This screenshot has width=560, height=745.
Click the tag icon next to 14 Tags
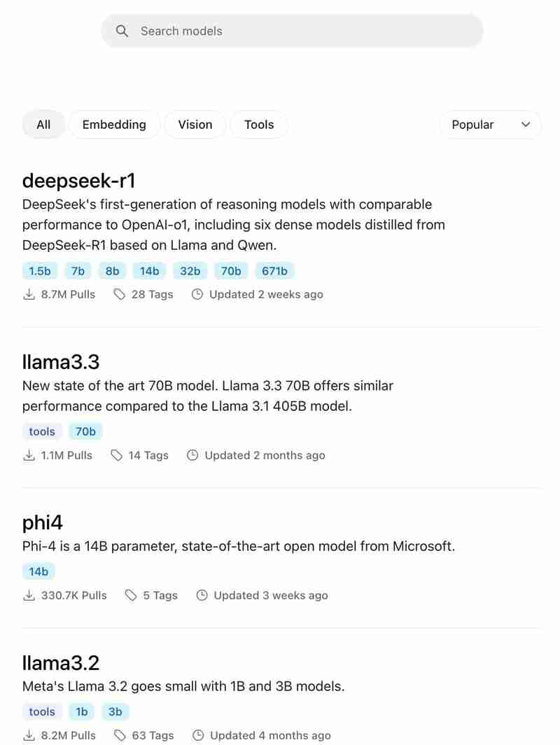pyautogui.click(x=116, y=455)
